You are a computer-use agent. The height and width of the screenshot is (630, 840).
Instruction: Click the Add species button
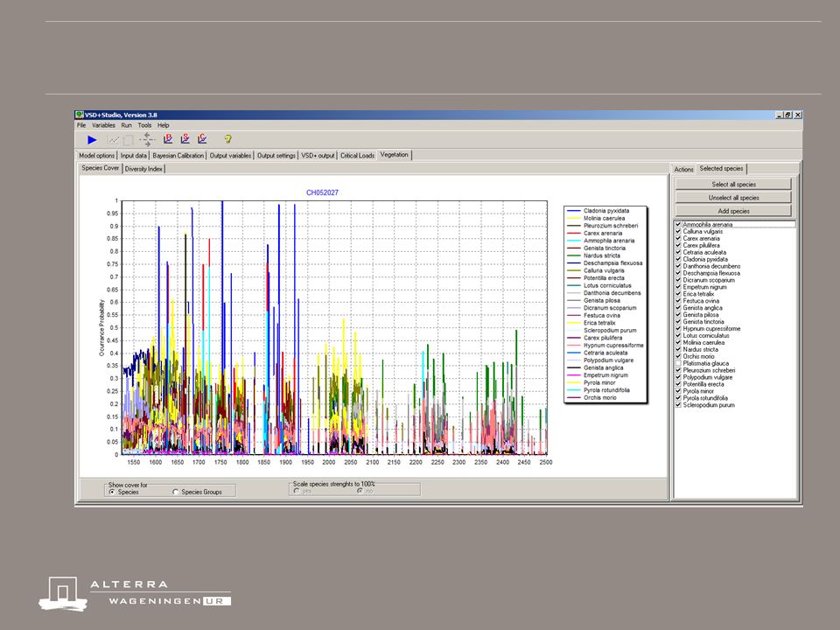(733, 211)
